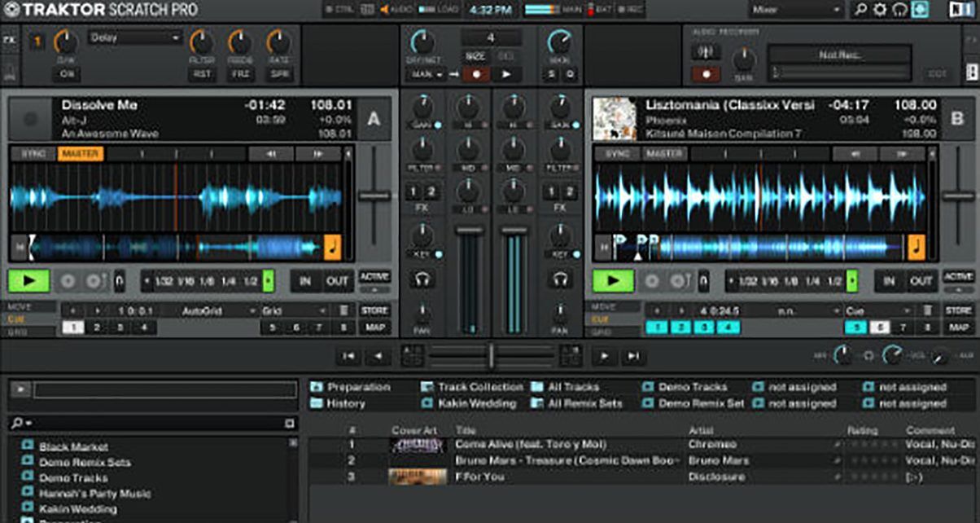Click Deck A snap magnet icon
The height and width of the screenshot is (523, 980).
point(120,281)
